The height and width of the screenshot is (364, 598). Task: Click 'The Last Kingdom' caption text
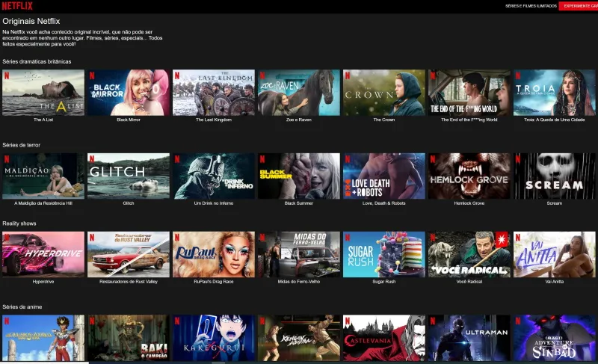tap(214, 120)
